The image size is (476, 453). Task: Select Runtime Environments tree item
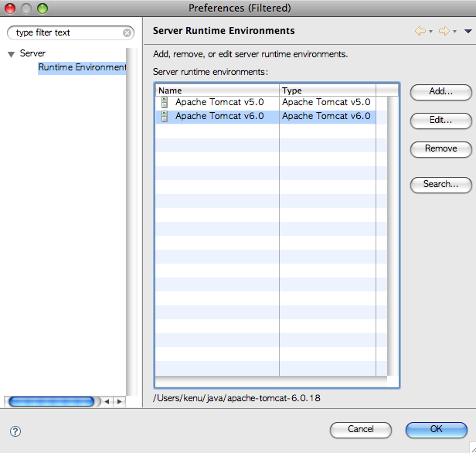pyautogui.click(x=82, y=67)
